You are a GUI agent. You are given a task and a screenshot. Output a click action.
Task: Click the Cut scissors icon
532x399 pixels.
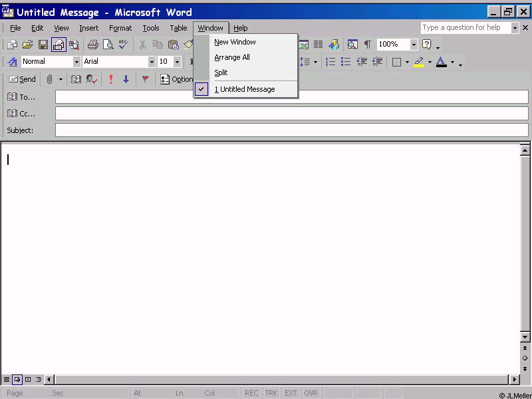[x=142, y=45]
